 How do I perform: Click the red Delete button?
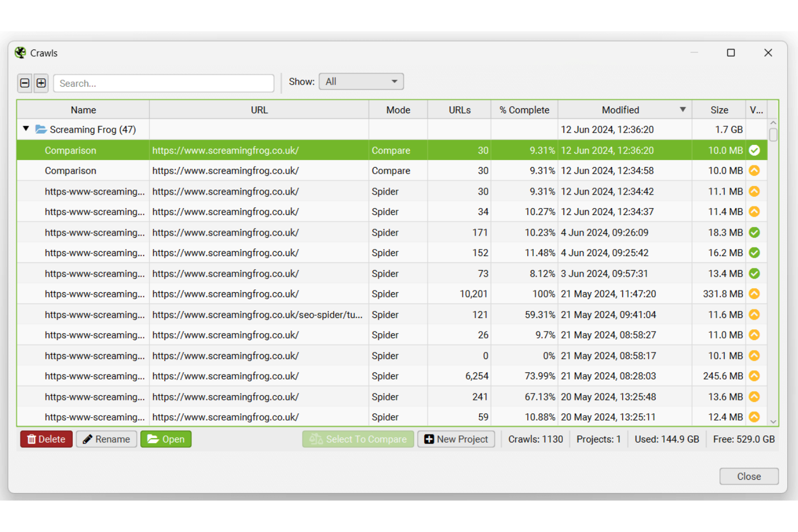tap(46, 439)
